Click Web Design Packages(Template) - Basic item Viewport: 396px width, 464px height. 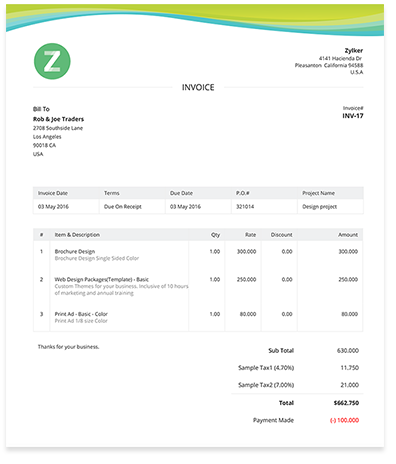(x=102, y=279)
